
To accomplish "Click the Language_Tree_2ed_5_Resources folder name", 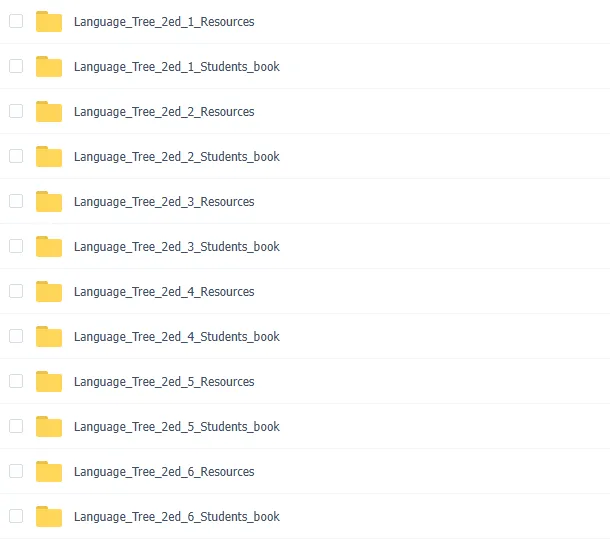I will click(x=164, y=382).
